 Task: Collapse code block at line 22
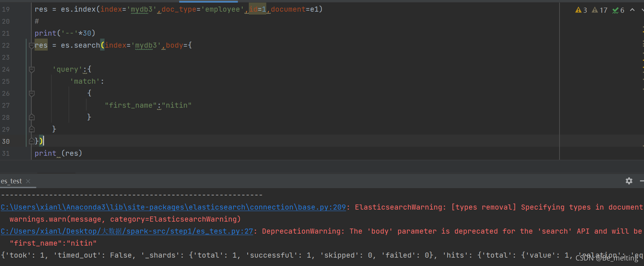point(32,45)
